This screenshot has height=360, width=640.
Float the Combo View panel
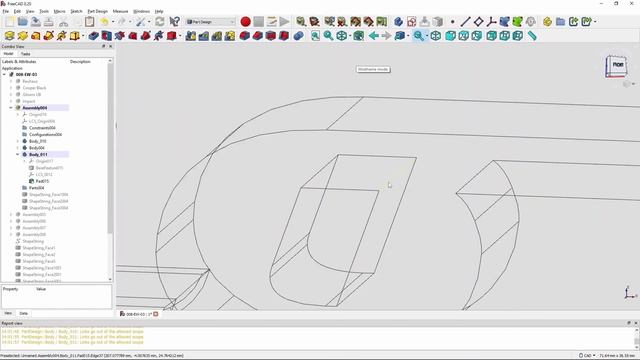coord(104,47)
